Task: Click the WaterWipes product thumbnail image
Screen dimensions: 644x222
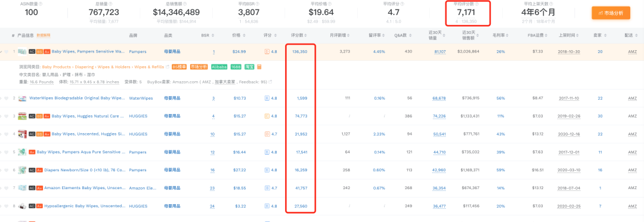Action: point(22,98)
